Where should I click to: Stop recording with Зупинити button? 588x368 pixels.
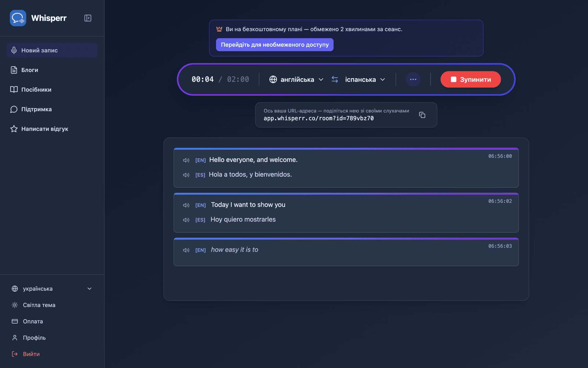pos(471,79)
